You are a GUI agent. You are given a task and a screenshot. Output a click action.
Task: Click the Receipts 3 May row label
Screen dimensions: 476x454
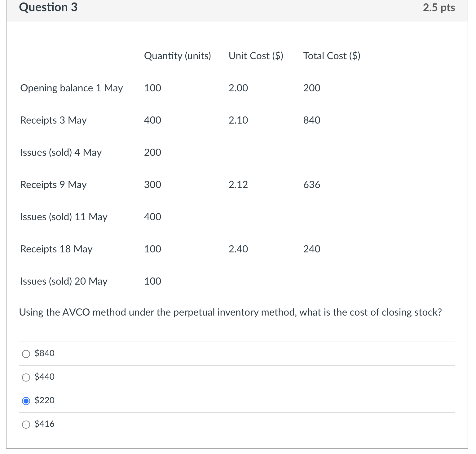[53, 120]
